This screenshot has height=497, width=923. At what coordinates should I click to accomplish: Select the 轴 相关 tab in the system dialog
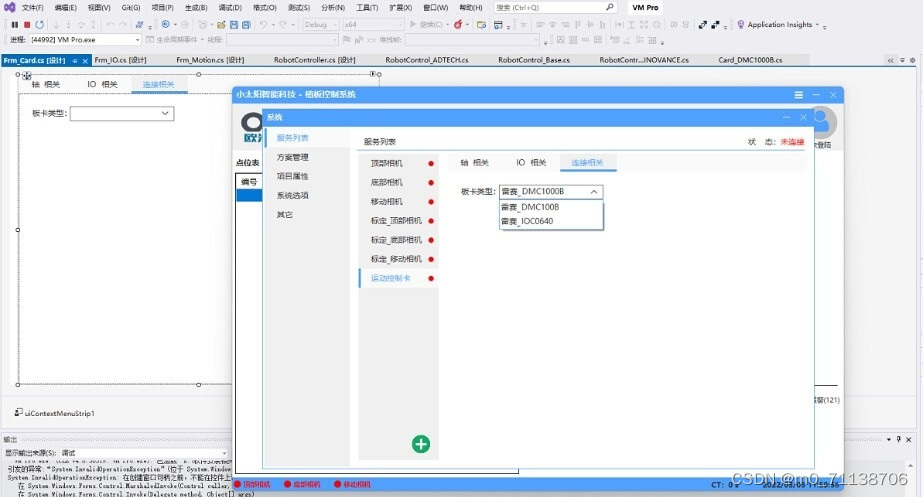point(474,163)
